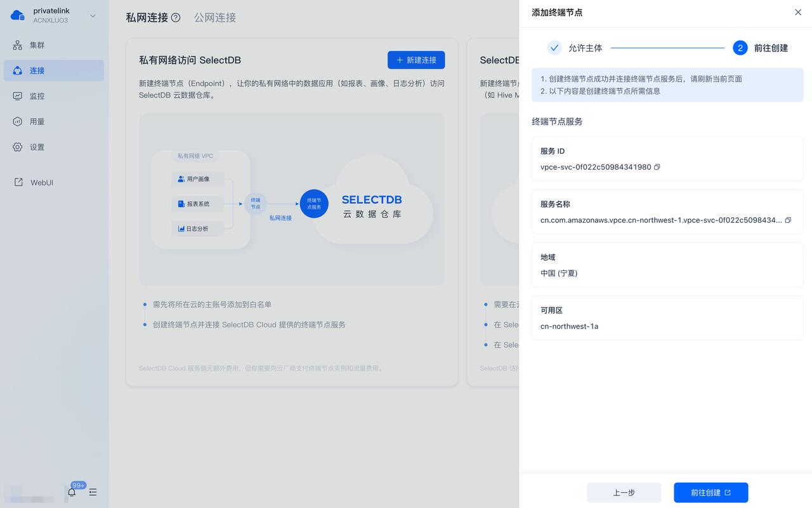The image size is (812, 508).
Task: Open the WebUI external link
Action: click(x=54, y=182)
